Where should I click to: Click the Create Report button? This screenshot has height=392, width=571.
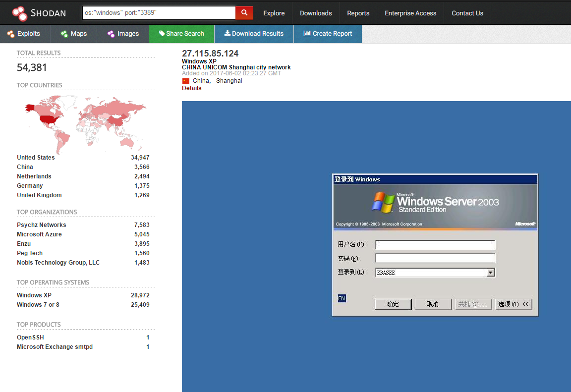click(328, 34)
